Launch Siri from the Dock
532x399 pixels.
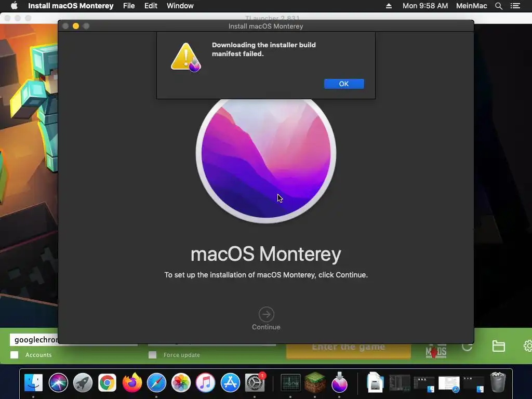[58, 383]
